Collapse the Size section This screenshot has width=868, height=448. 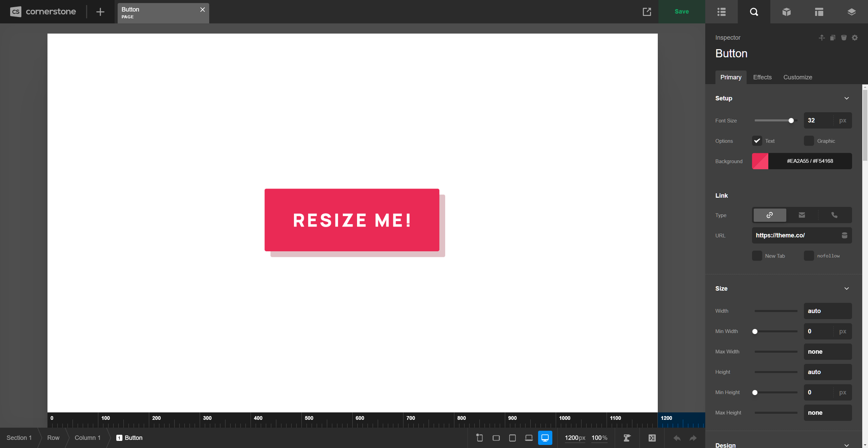click(x=846, y=288)
